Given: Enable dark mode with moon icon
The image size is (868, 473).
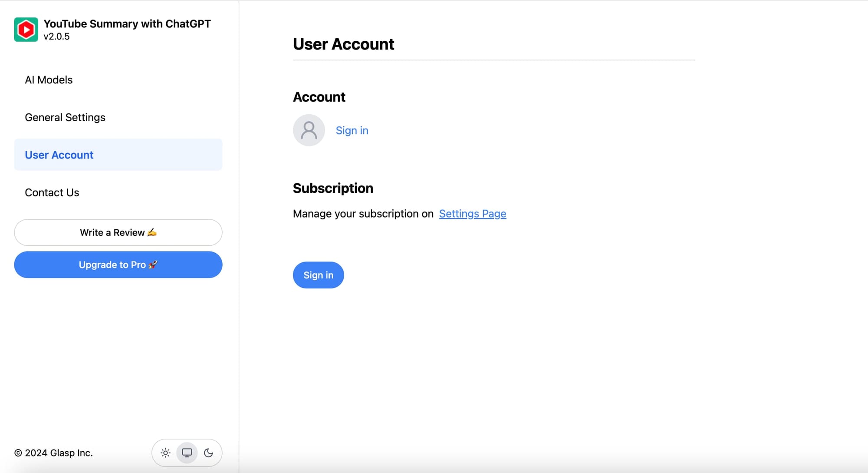Looking at the screenshot, I should [208, 453].
